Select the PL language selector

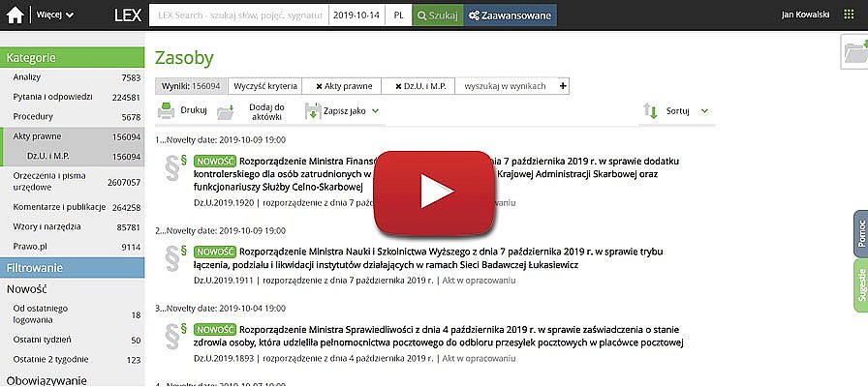tap(399, 15)
